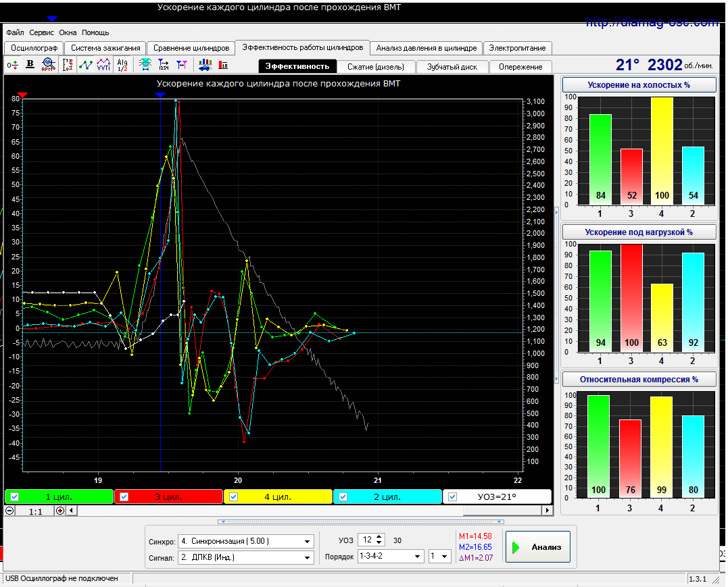Click the Относительная компрессия % header

click(639, 379)
